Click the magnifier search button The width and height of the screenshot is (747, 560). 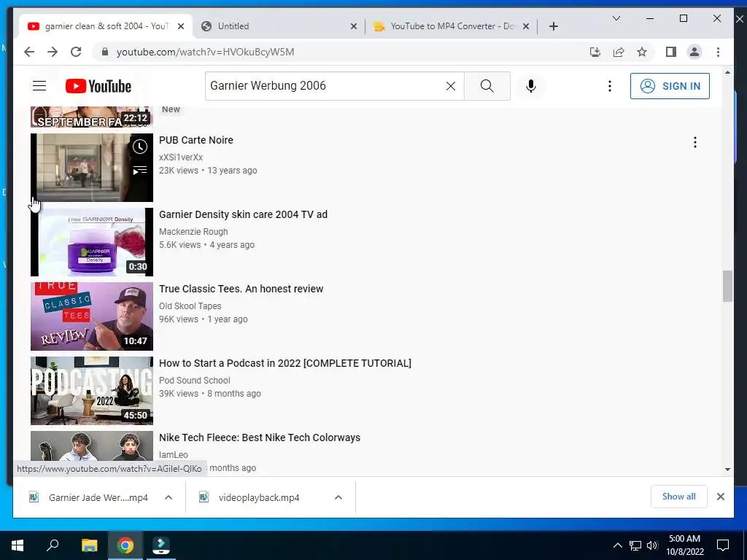[487, 86]
